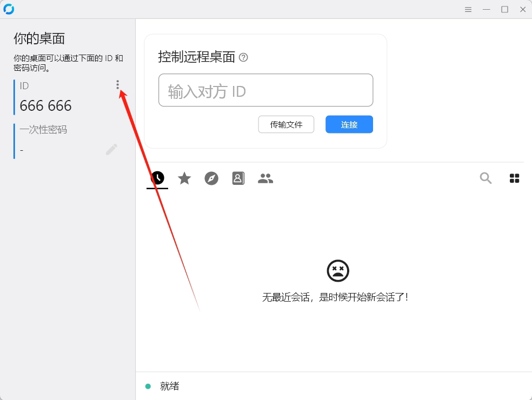Click the pencil icon to edit password
The width and height of the screenshot is (532, 400).
pos(111,150)
